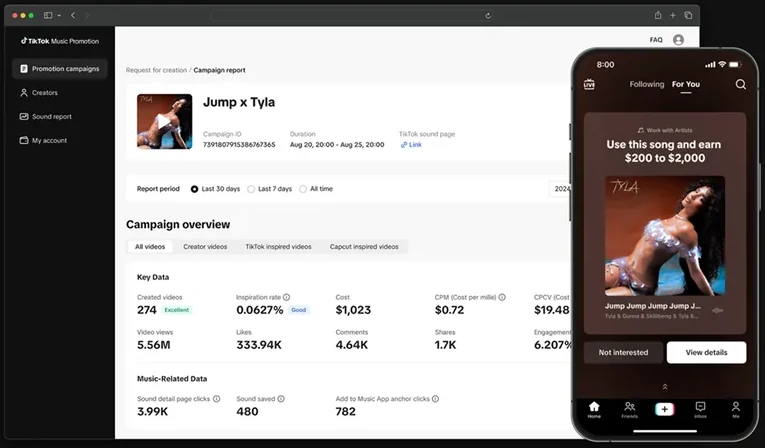Viewport: 765px width, 448px height.
Task: Open a new tab with the plus icon
Action: [x=673, y=15]
